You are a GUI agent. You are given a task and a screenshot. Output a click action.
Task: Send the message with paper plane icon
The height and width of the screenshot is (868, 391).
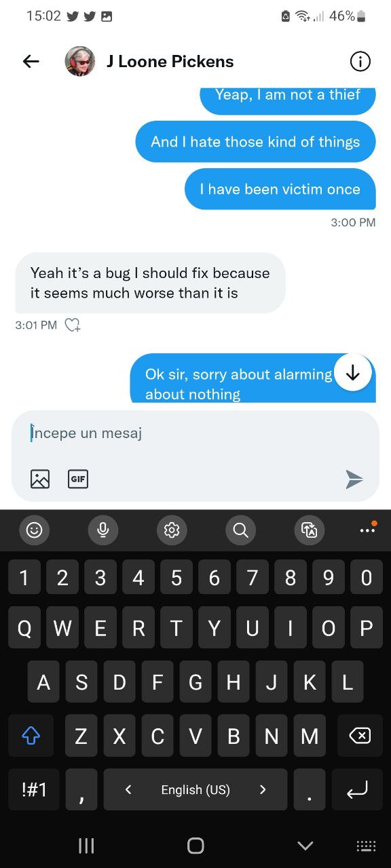[354, 479]
